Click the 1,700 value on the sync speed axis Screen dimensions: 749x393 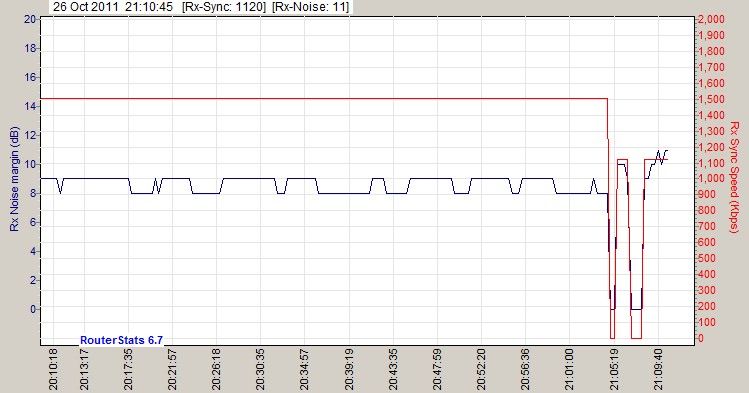coord(711,67)
